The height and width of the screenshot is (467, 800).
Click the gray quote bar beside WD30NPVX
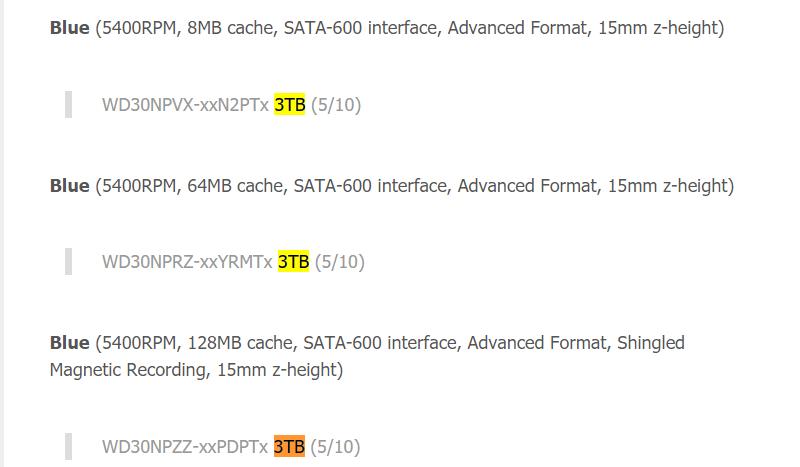[x=68, y=104]
